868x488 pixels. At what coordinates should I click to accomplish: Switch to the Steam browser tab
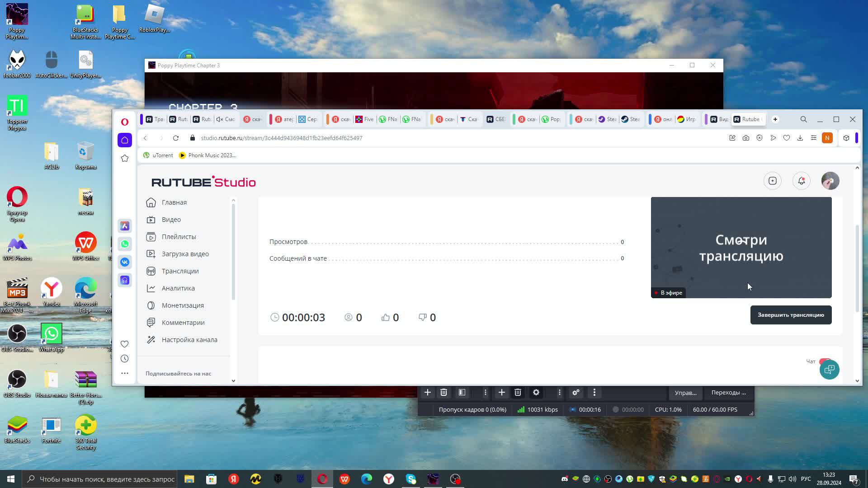coord(630,119)
